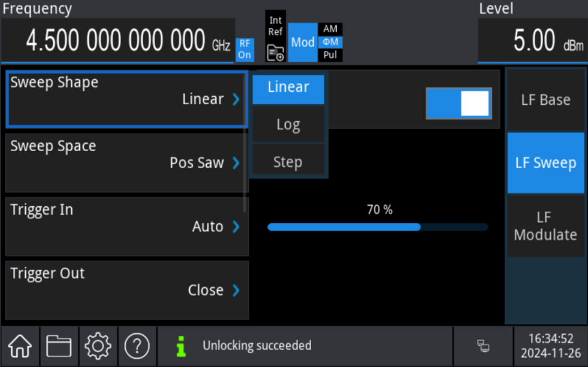Open the file manager folder icon

(59, 346)
